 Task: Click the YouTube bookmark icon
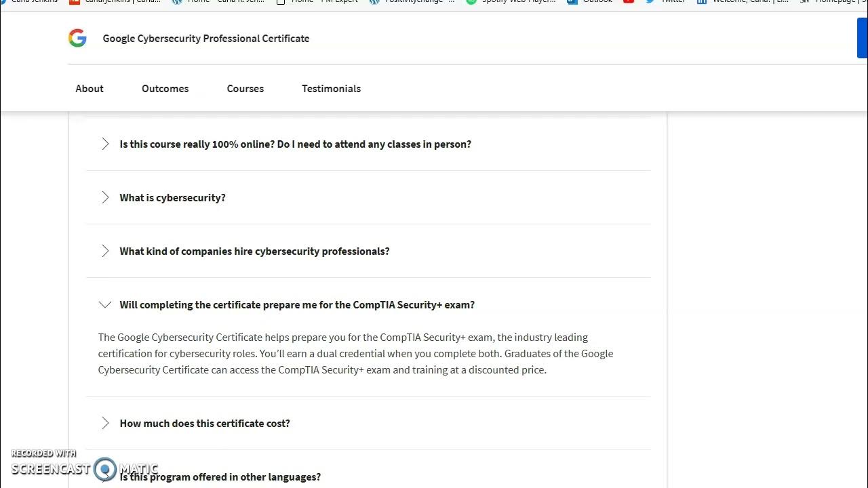click(x=629, y=2)
